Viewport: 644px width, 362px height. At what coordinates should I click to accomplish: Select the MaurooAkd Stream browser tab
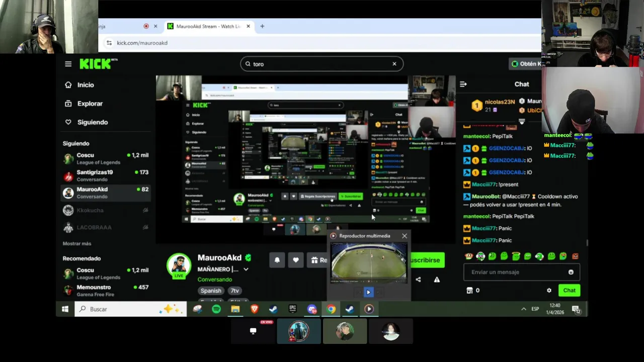(x=208, y=26)
